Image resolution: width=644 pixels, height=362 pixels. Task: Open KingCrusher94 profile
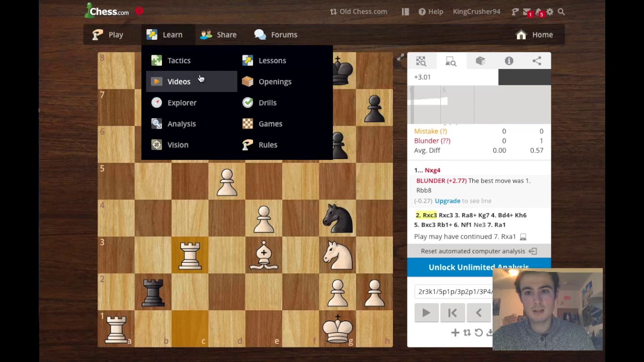click(476, 12)
